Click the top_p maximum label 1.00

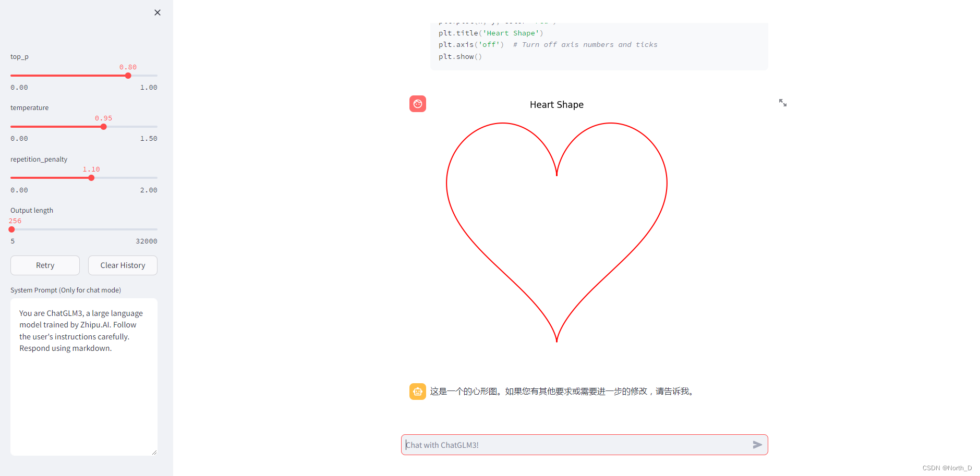(149, 88)
